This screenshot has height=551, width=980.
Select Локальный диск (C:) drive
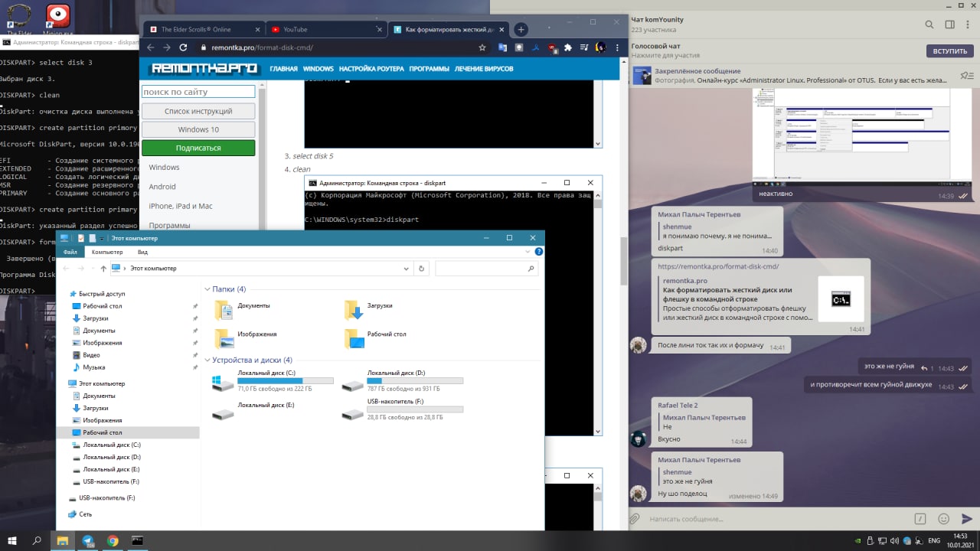point(273,380)
